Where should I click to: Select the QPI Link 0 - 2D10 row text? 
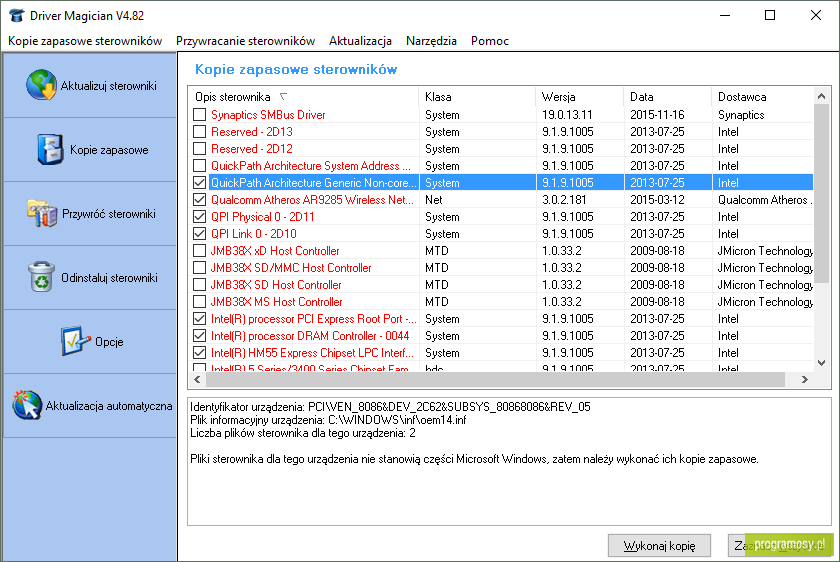click(253, 234)
